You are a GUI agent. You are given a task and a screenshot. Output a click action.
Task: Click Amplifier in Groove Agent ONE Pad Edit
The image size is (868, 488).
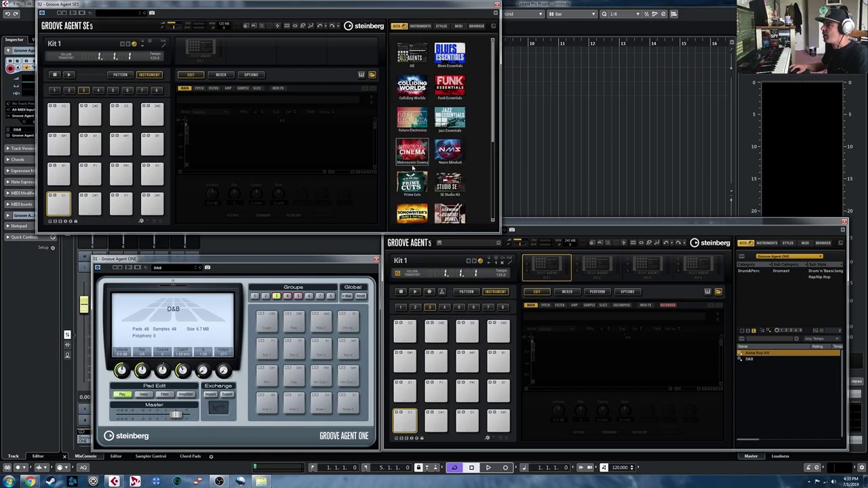click(184, 394)
